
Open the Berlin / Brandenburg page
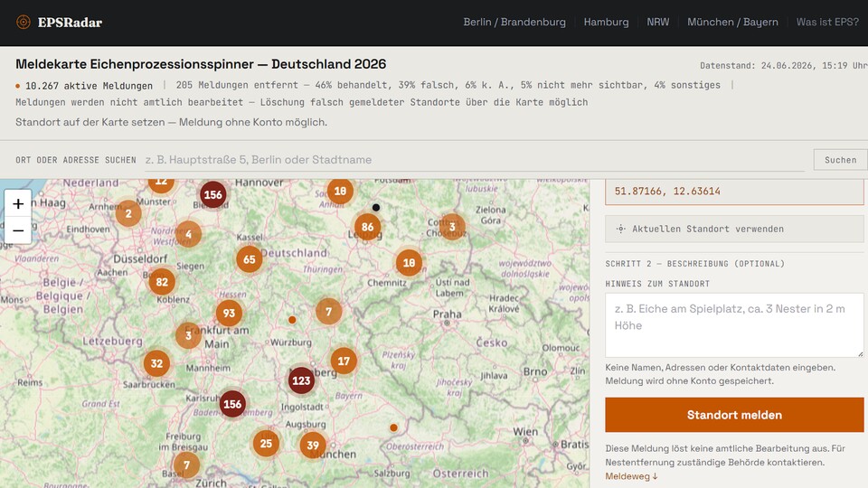pos(514,22)
